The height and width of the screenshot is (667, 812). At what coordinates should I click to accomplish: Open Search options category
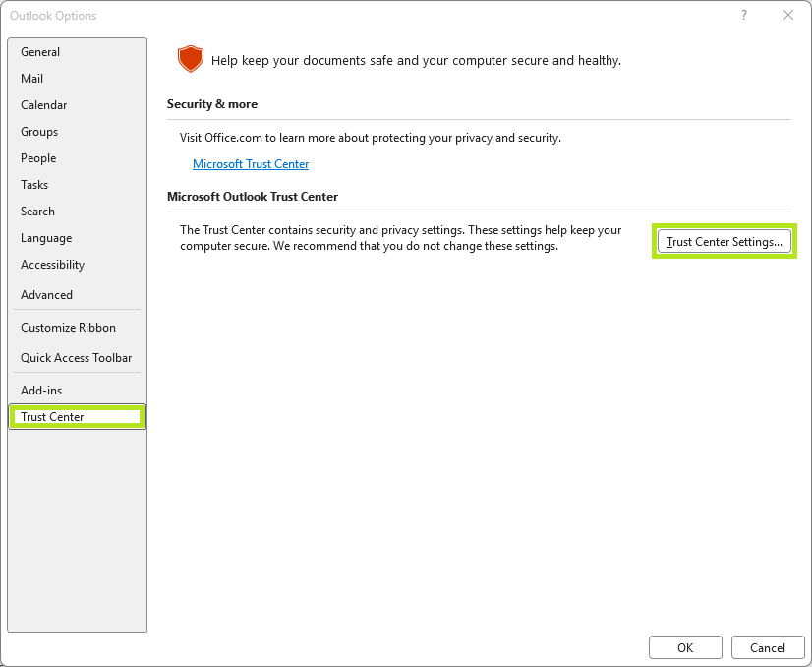point(38,212)
